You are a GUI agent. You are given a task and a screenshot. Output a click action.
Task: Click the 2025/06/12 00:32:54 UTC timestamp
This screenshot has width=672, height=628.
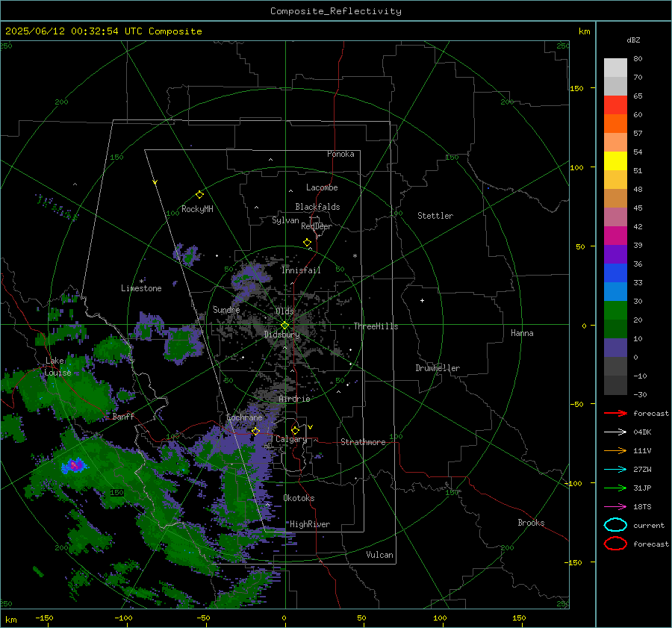pos(65,31)
